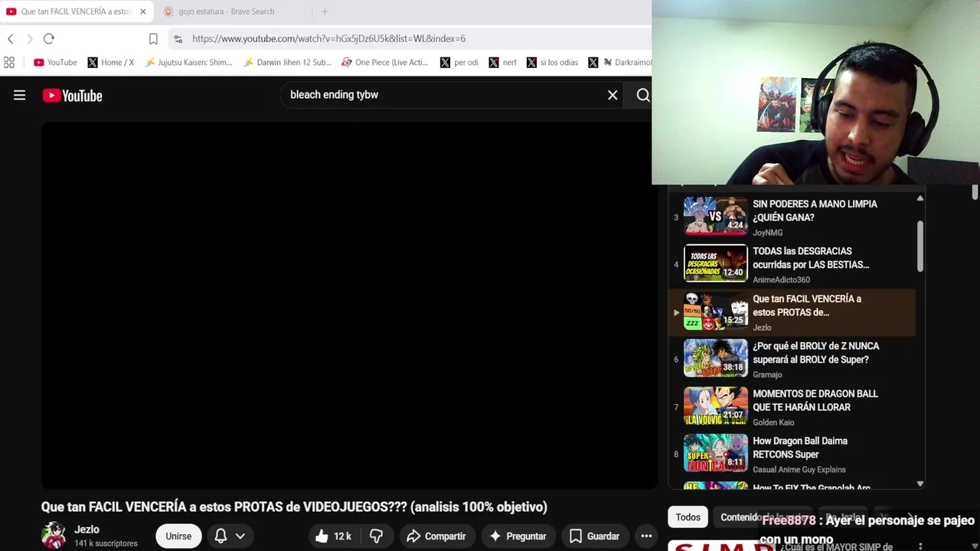Open a new browser tab

click(325, 11)
